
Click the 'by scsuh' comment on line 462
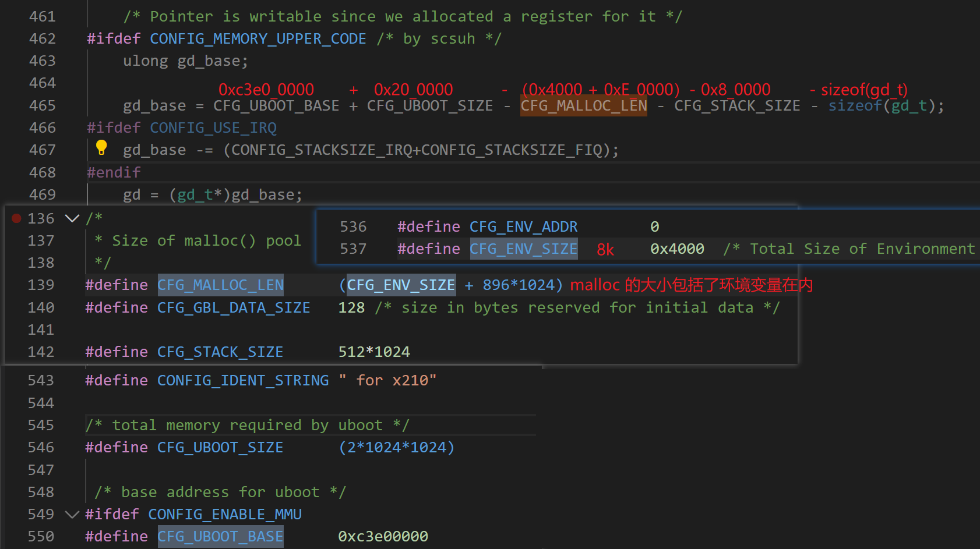tap(439, 38)
